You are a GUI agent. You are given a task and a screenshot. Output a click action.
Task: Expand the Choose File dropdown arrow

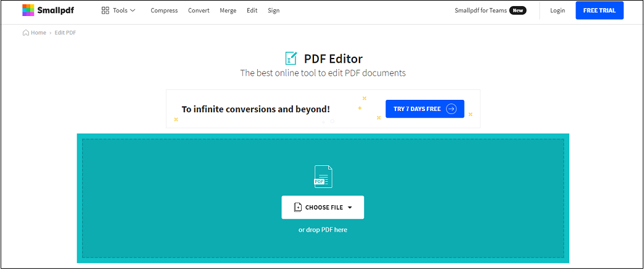(350, 208)
